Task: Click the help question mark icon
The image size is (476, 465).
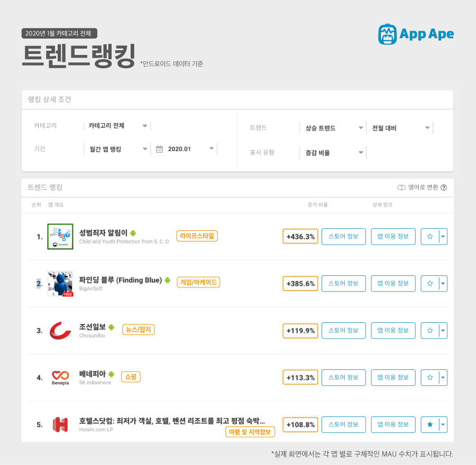Action: tap(444, 188)
